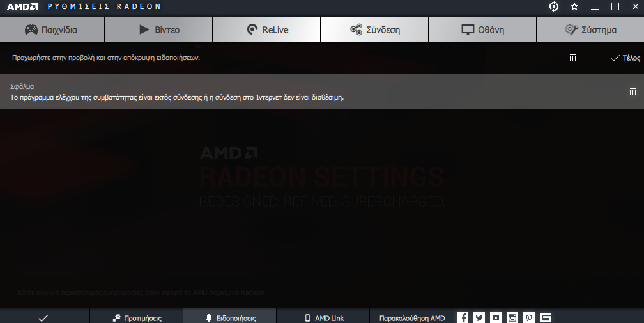Select the error message about compatibility checker offline
Viewport: 644px width, 323px height.
[176, 97]
